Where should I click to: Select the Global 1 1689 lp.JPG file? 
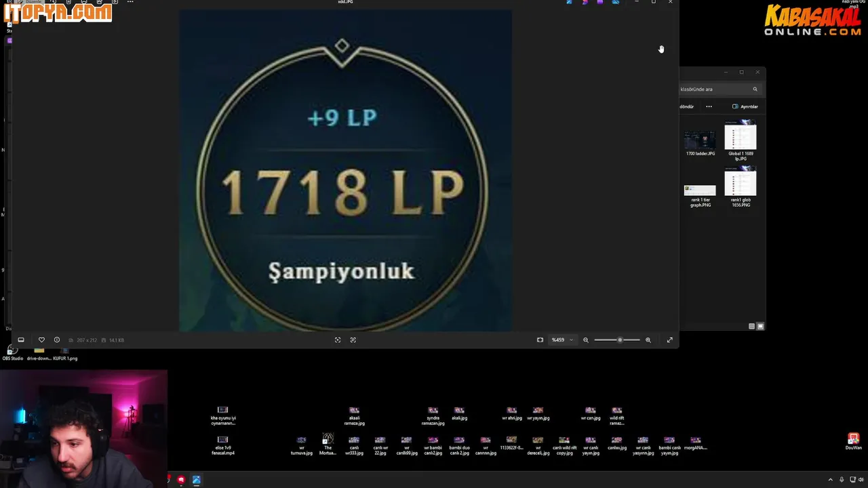[x=741, y=141]
